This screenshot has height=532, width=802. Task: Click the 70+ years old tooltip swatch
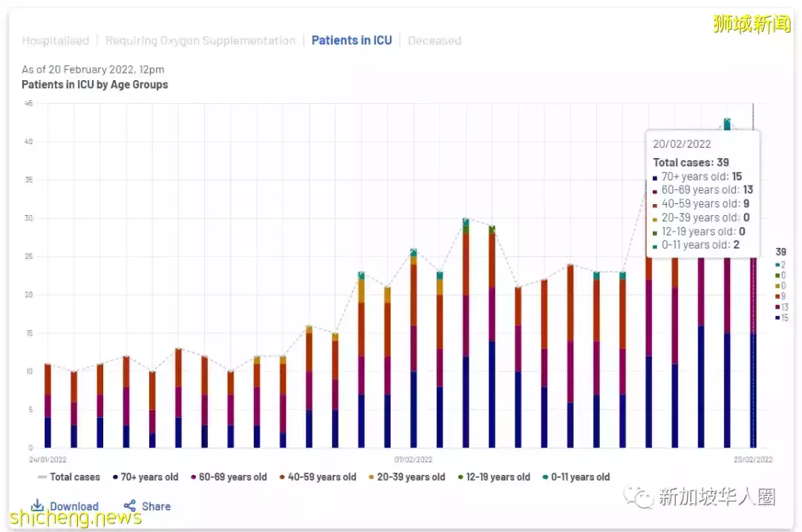[655, 177]
